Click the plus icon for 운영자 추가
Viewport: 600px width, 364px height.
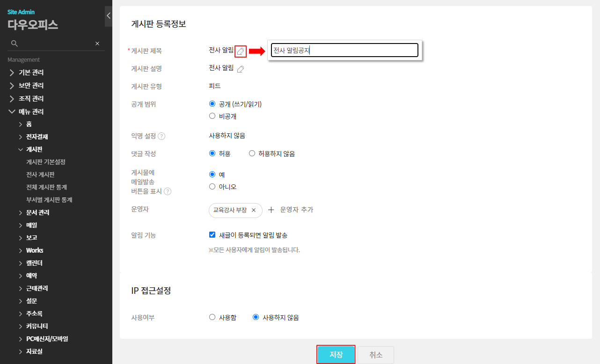pos(271,210)
